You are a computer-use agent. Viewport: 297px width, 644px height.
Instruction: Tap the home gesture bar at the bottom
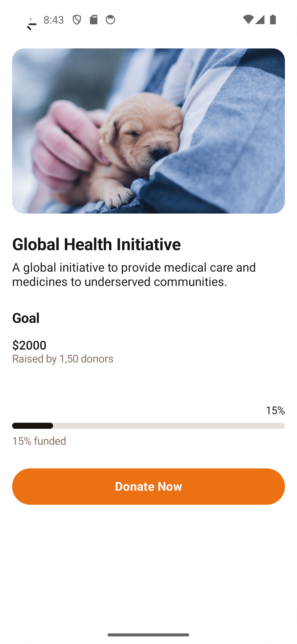[x=148, y=635]
